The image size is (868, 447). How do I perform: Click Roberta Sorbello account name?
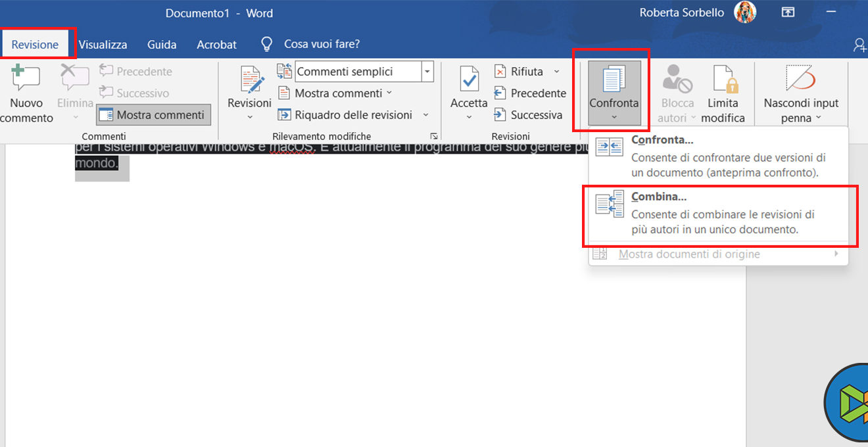click(x=681, y=13)
